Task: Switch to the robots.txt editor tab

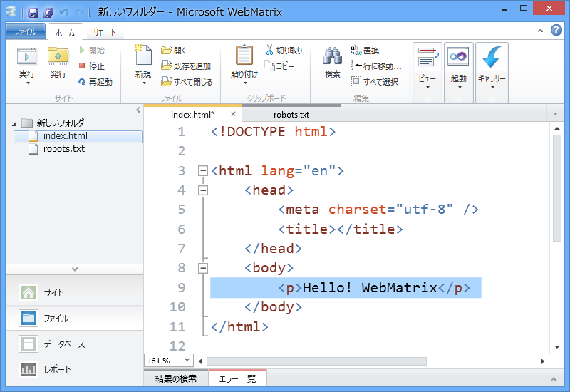Action: (291, 115)
